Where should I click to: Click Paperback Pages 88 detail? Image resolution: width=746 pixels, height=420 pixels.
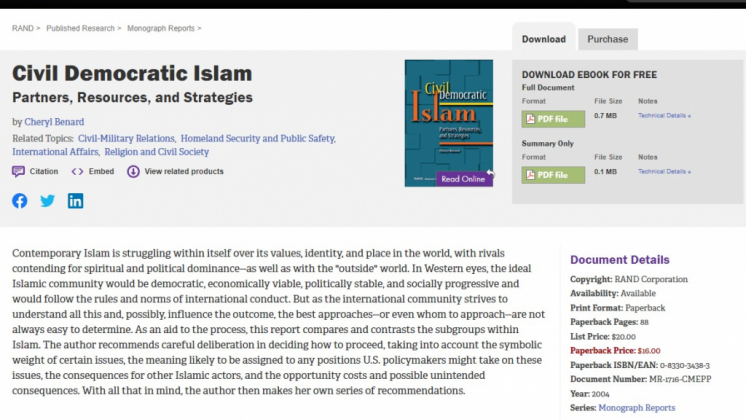point(609,322)
